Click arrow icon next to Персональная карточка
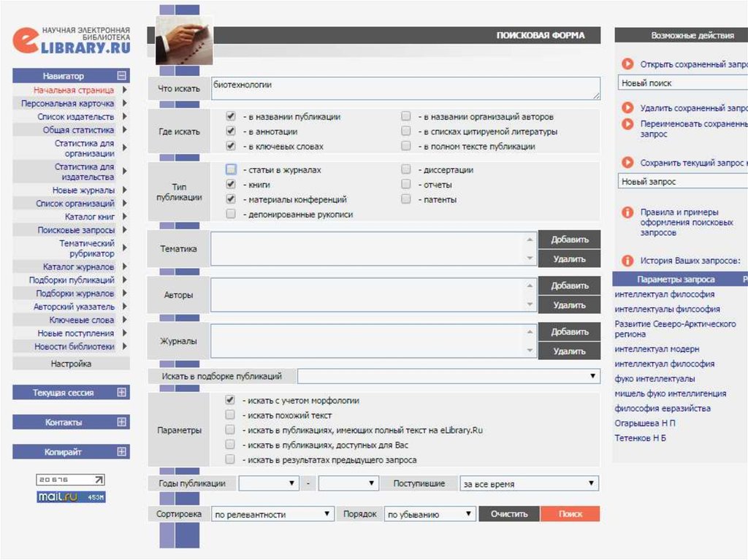Viewport: 748px width, 560px height. tap(124, 103)
